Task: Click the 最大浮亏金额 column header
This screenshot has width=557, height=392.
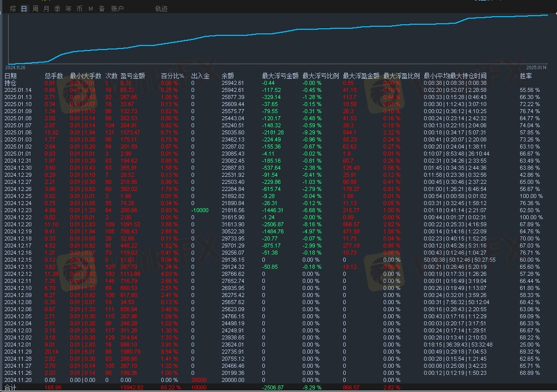Action: click(x=280, y=76)
